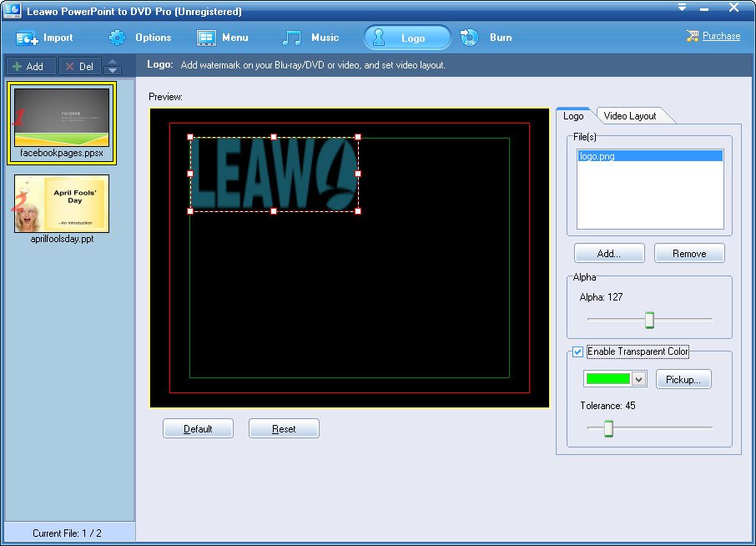Select the Logo tab in right panel
This screenshot has height=546, width=756.
coord(573,116)
